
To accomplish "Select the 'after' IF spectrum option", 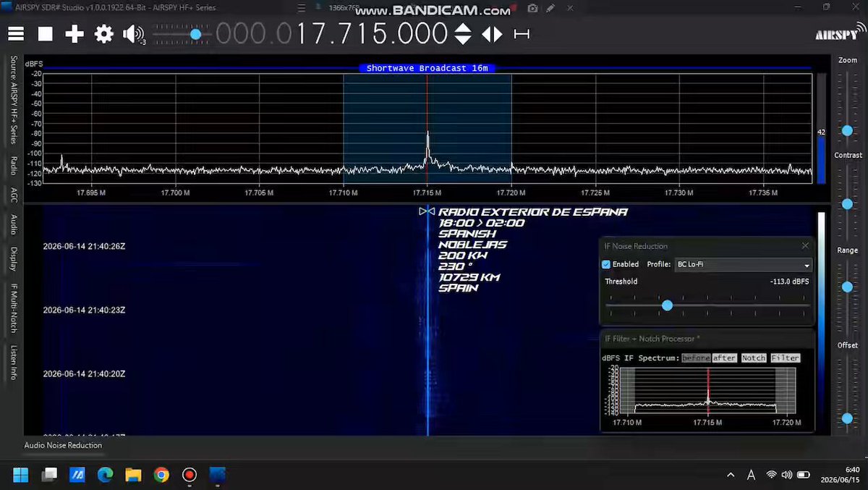I will [x=724, y=358].
